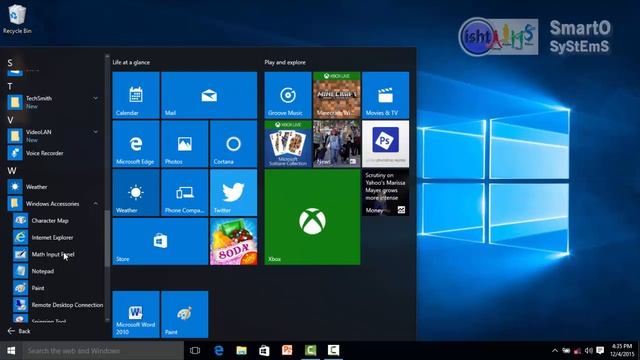Open the green Camtasia taskbar icon
Image resolution: width=640 pixels, height=360 pixels.
(x=310, y=351)
